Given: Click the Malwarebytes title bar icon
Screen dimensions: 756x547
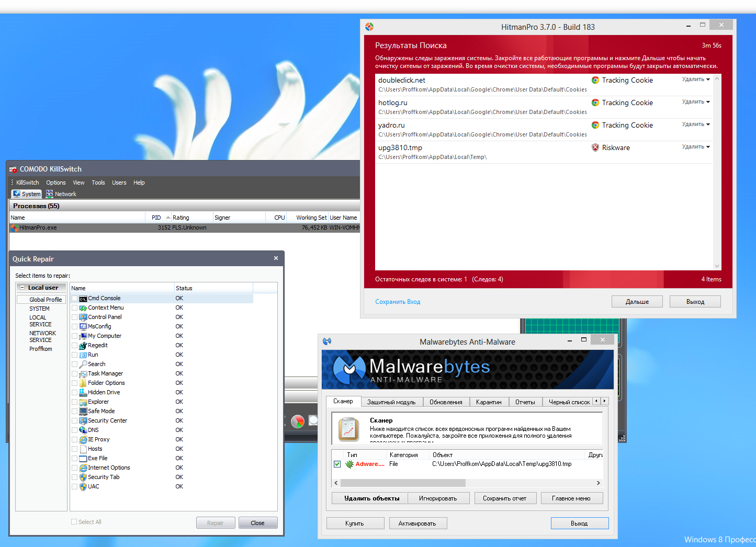Looking at the screenshot, I should click(327, 341).
